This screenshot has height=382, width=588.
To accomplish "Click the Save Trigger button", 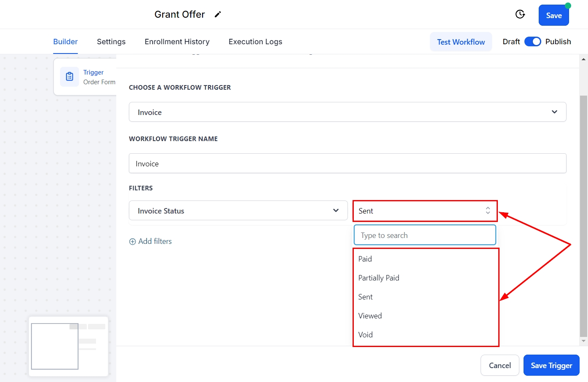I will [551, 365].
